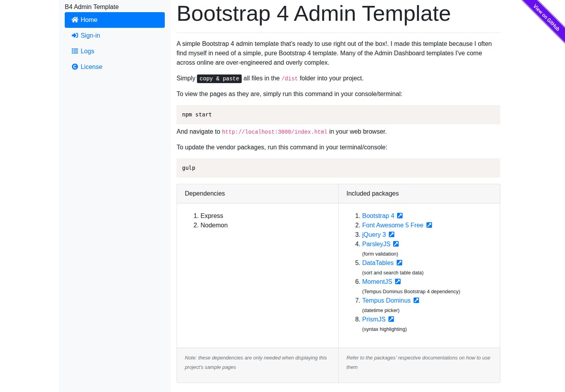565x392 pixels.
Task: Open external link icon after DataTables
Action: 399,263
